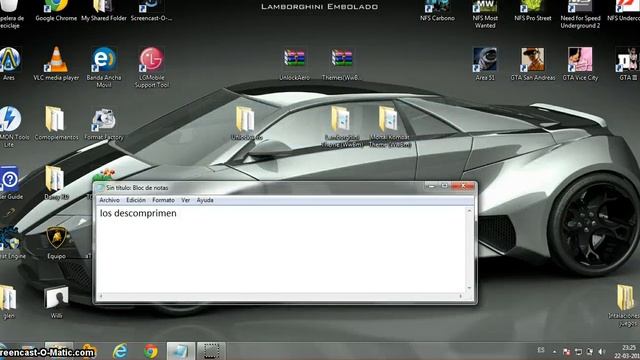Open the Willi user folder icon
This screenshot has width=640, height=360.
pos(56,302)
